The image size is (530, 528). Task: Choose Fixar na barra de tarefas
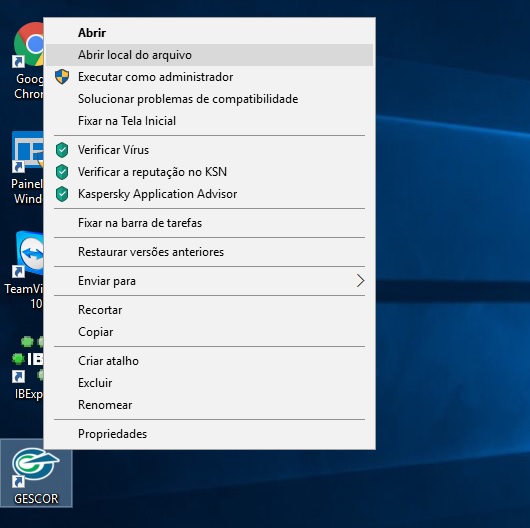(209, 223)
